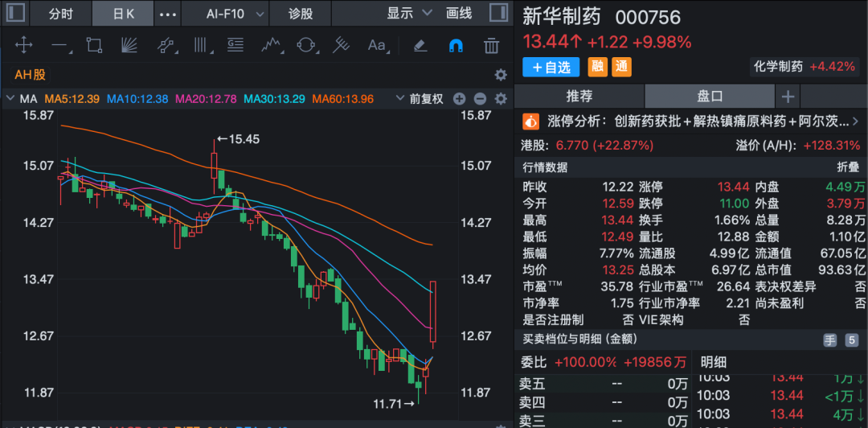Toggle the left sidebar panel icon
This screenshot has width=868, height=428.
coord(14,14)
